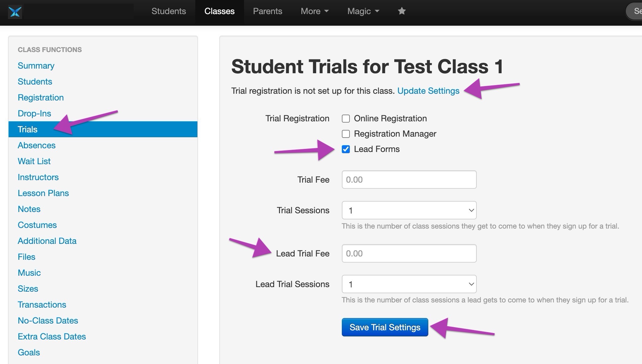Expand the Lead Trial Sessions dropdown
The image size is (642, 364).
coord(409,284)
